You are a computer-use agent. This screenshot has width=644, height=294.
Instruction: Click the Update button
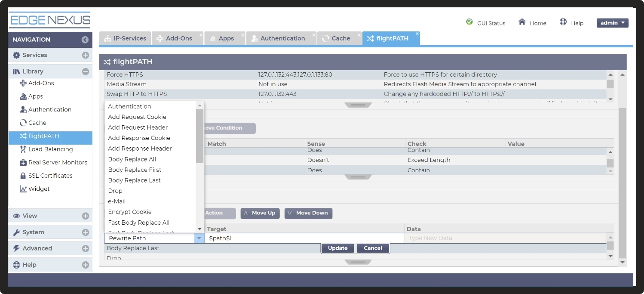tap(337, 248)
